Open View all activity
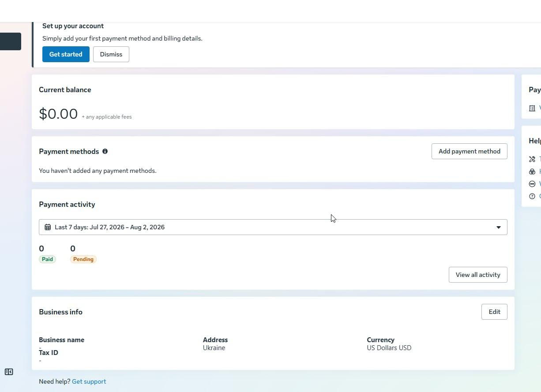Screen dimensions: 541x392 pos(478,275)
